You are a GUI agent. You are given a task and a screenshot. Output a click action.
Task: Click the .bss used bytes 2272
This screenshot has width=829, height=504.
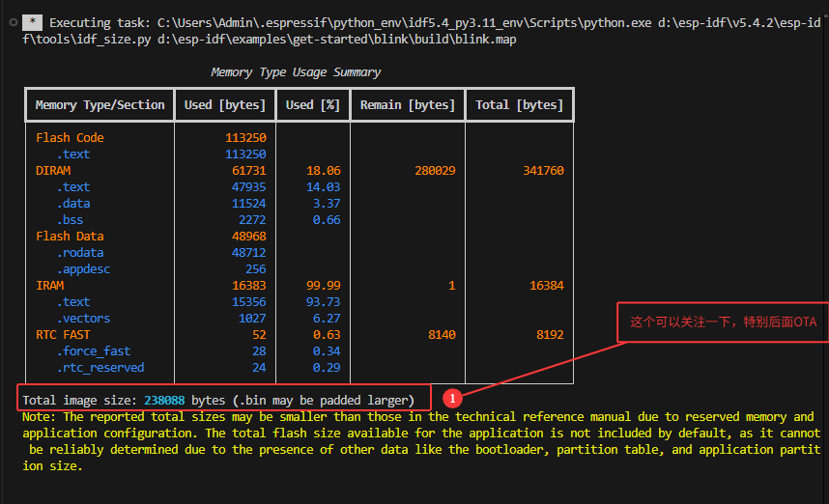[252, 219]
